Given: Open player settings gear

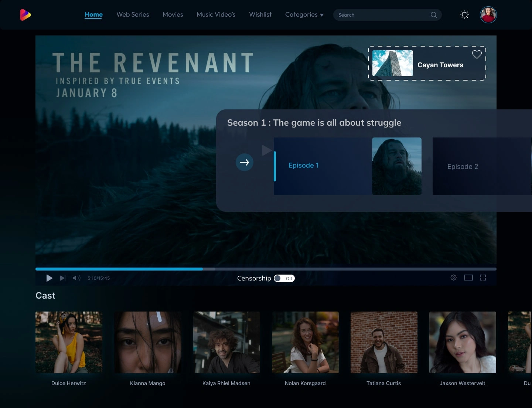Looking at the screenshot, I should click(454, 278).
